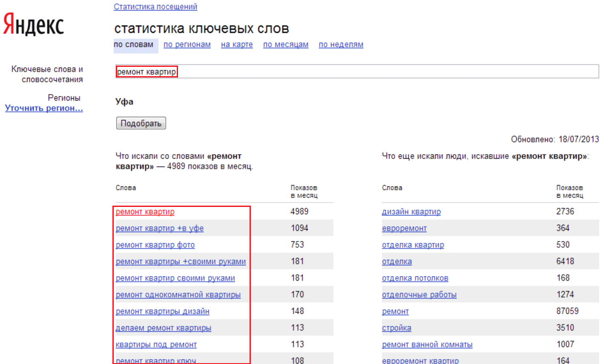The width and height of the screenshot is (603, 364).
Task: Open the single-word отделка link
Action: pos(397,262)
